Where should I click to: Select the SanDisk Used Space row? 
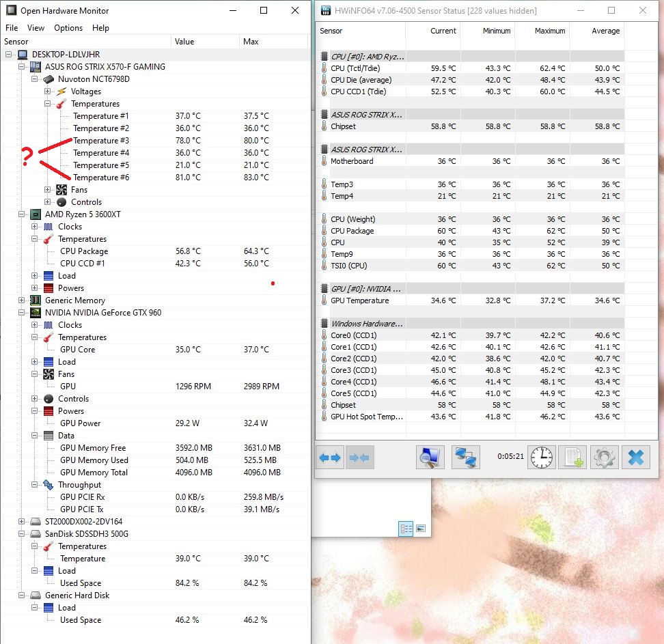pos(156,583)
